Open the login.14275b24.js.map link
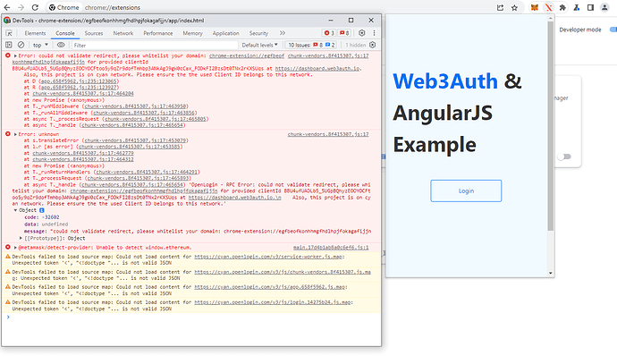The width and height of the screenshot is (617, 364). pos(273,302)
